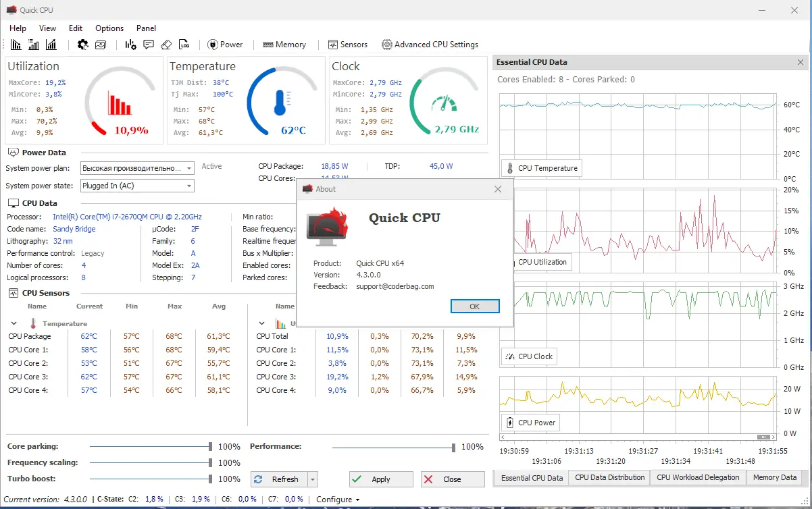Open the Panel menu

[x=146, y=28]
